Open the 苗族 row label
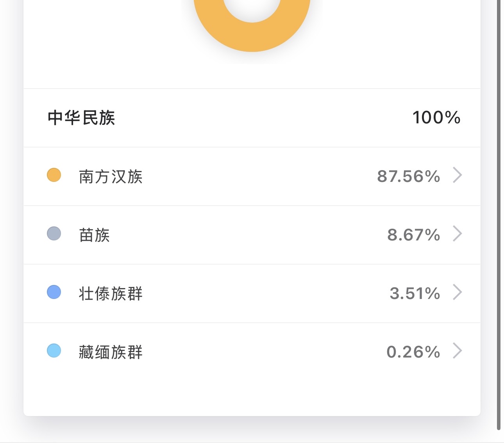 [x=94, y=235]
